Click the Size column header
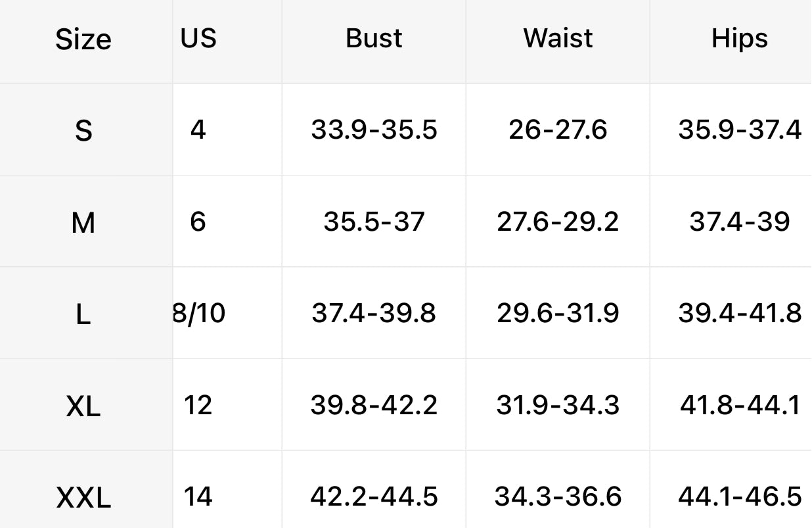Viewport: 812px width, 528px height. [x=83, y=39]
